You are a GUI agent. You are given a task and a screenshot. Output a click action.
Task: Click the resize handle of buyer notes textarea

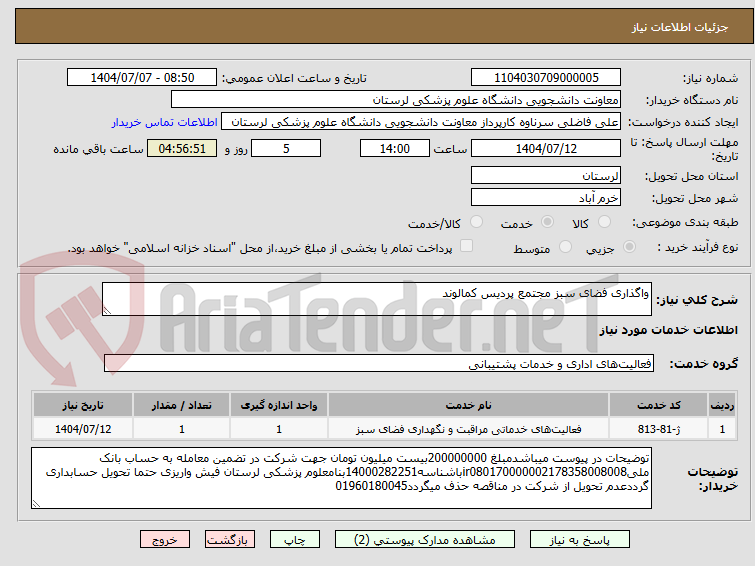click(36, 503)
